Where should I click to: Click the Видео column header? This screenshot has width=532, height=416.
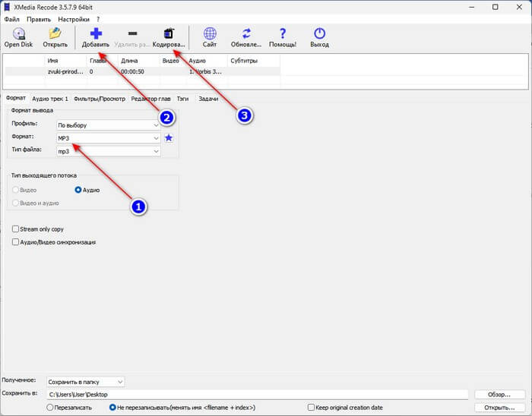click(x=173, y=61)
